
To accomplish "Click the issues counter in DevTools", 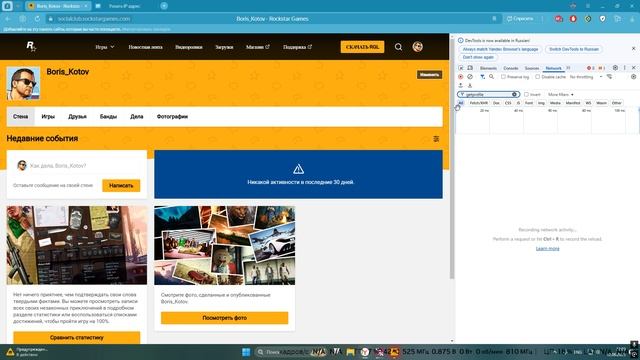I will 602,68.
